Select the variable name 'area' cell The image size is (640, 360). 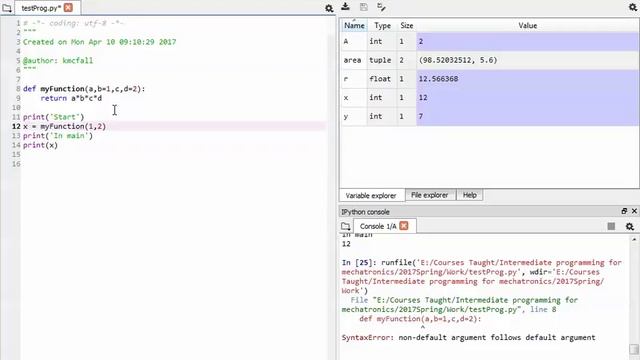[354, 60]
